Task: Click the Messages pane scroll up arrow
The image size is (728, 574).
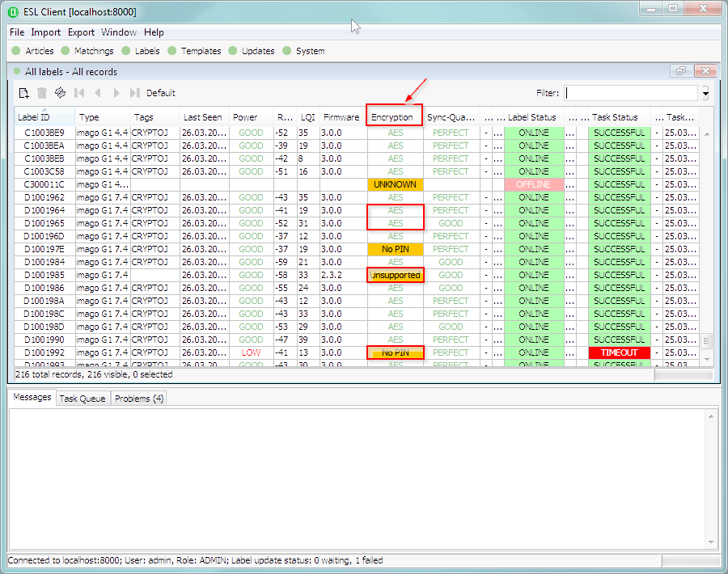Action: 711,416
